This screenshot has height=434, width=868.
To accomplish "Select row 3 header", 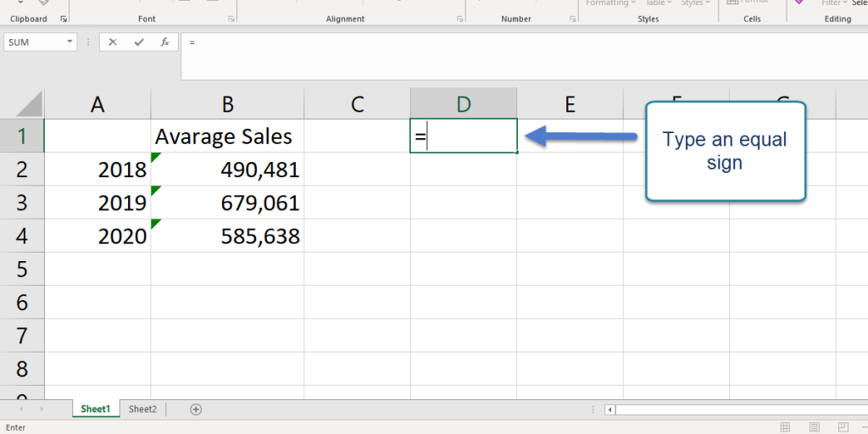I will (x=22, y=203).
